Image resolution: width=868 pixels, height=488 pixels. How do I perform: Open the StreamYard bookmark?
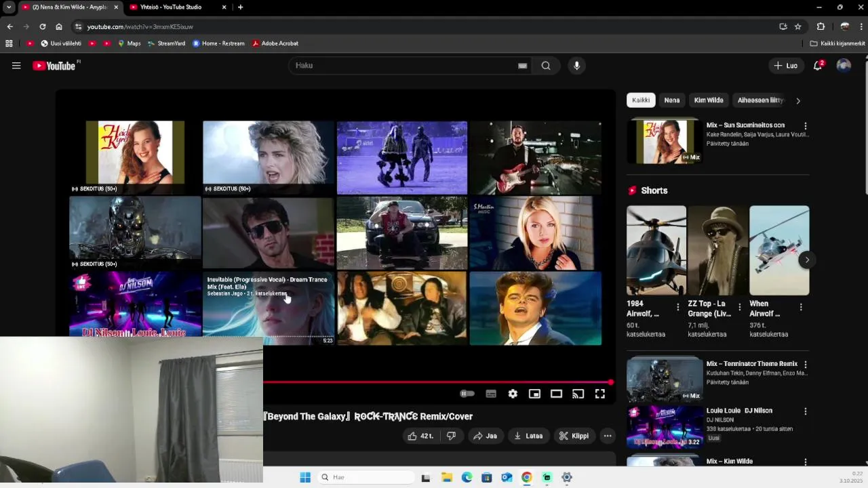[x=166, y=43]
